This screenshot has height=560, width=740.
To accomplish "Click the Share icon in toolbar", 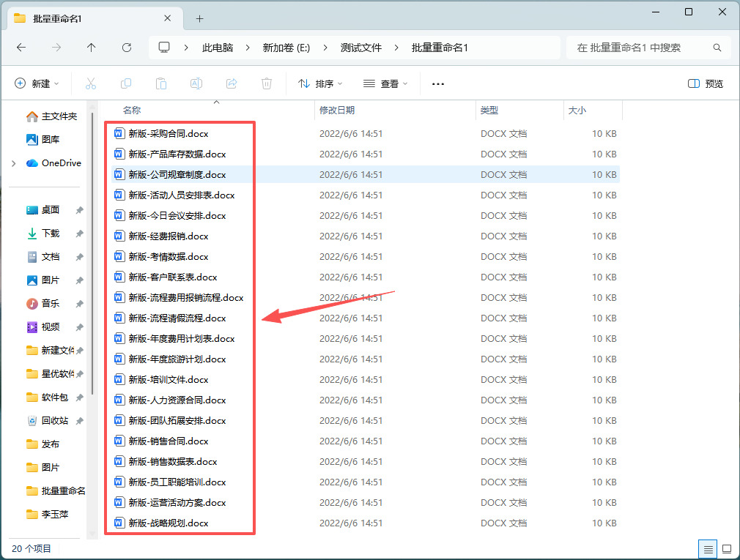I will click(x=232, y=84).
